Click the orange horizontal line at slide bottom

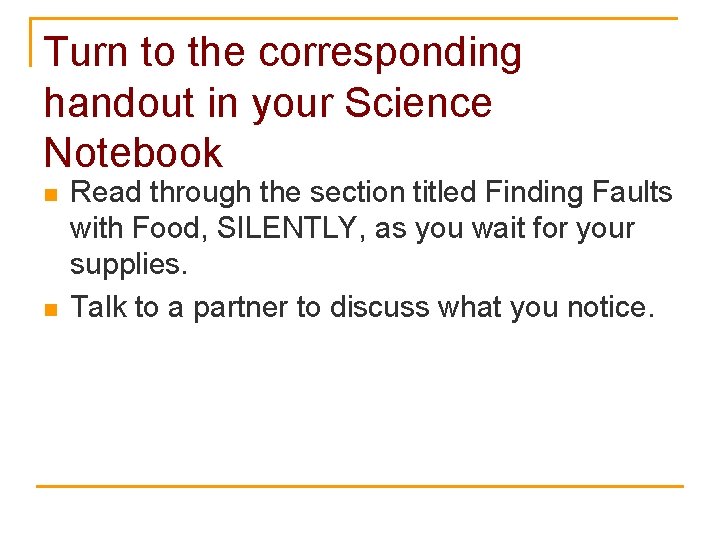360,486
